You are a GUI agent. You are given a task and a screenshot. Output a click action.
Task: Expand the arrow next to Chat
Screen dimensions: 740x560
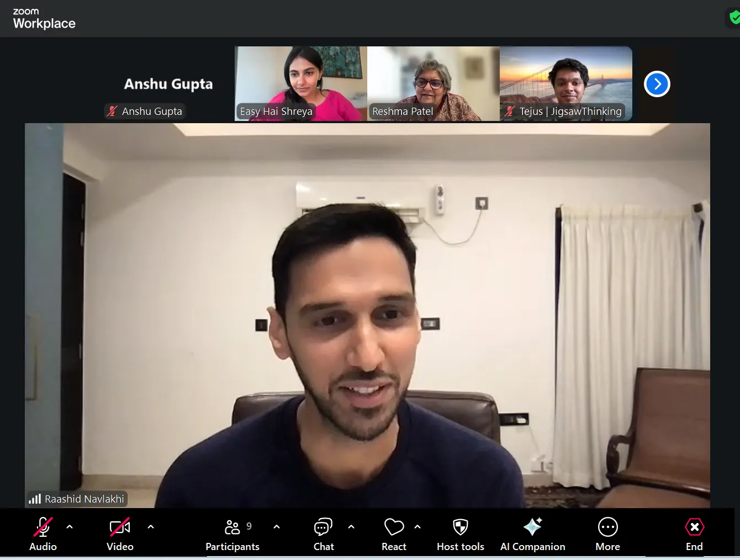point(351,527)
